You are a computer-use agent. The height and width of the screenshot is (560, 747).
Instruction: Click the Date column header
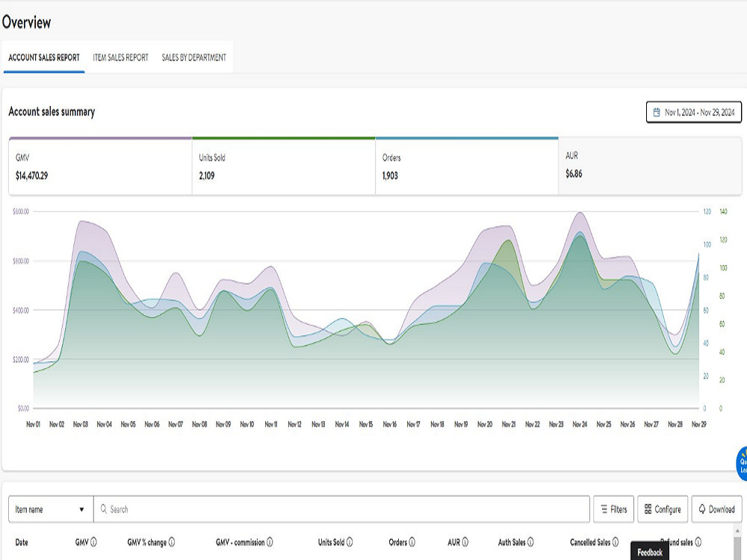pos(22,542)
